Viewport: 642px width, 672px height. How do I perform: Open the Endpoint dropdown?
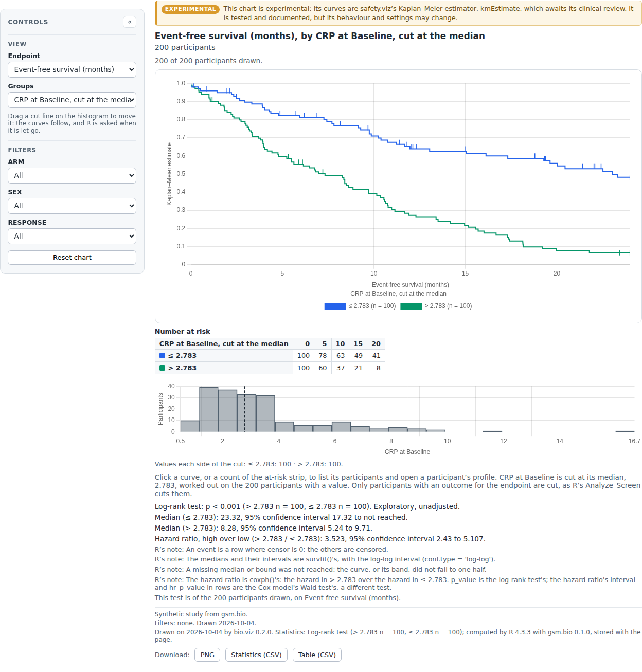click(x=72, y=69)
